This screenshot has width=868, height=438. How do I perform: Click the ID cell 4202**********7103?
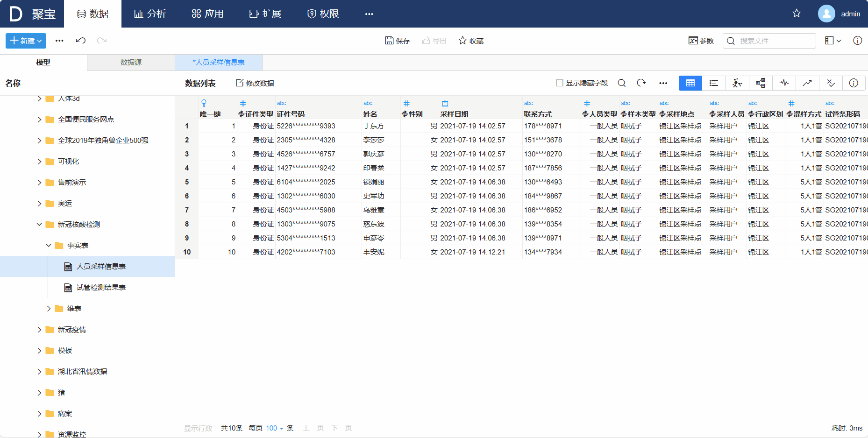(319, 252)
